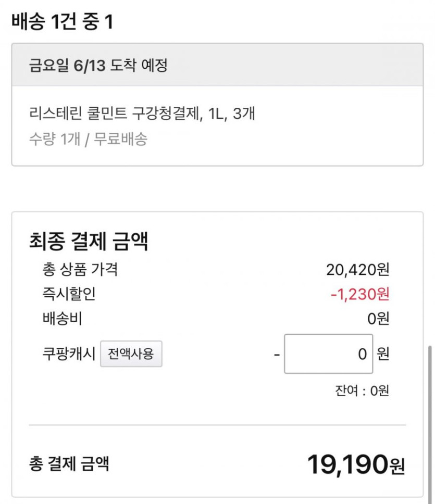Select the 리스테린 쿨민트 구강청결제 product name
The height and width of the screenshot is (504, 435).
click(142, 113)
